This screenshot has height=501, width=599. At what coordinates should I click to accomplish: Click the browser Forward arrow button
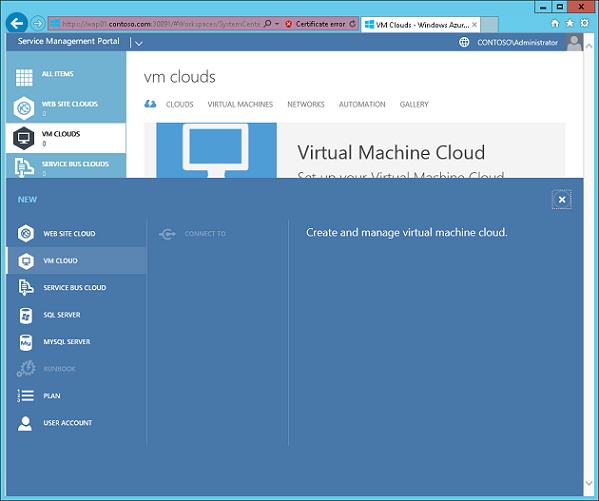pos(37,24)
